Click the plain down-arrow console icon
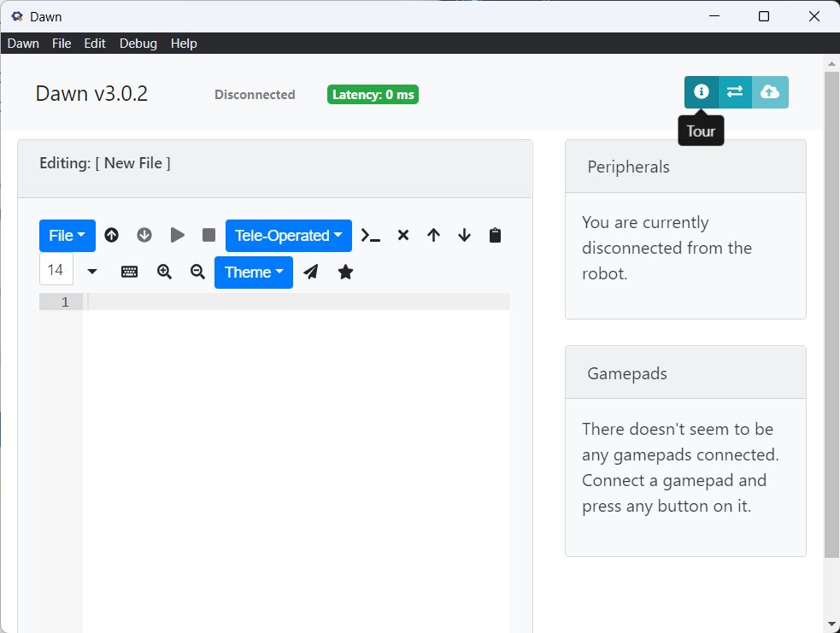 (x=465, y=235)
